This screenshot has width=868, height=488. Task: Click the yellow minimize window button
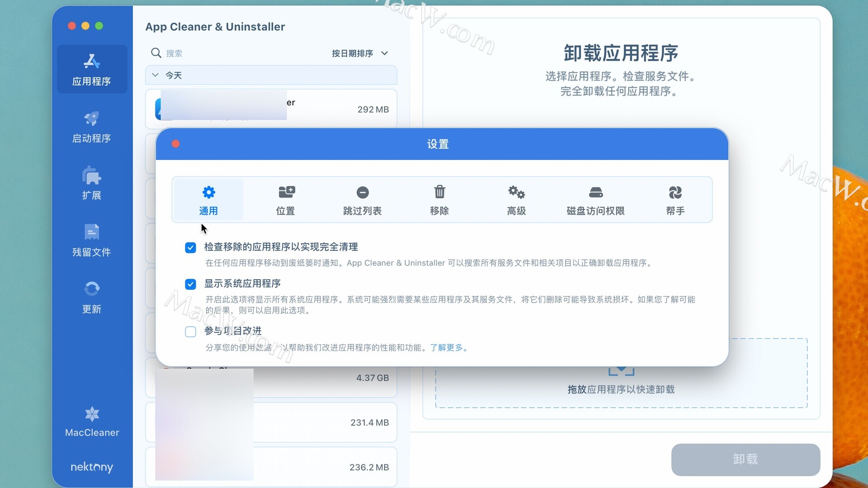click(85, 26)
